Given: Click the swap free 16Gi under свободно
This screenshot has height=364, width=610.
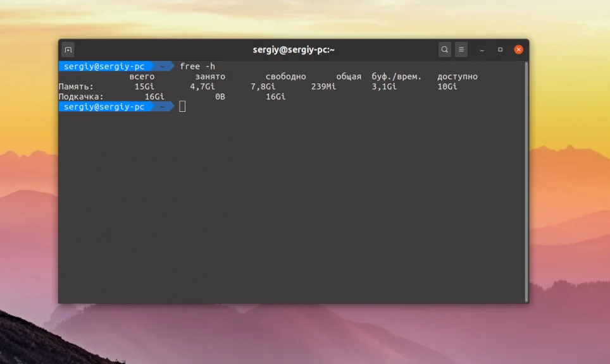Looking at the screenshot, I should coord(275,97).
